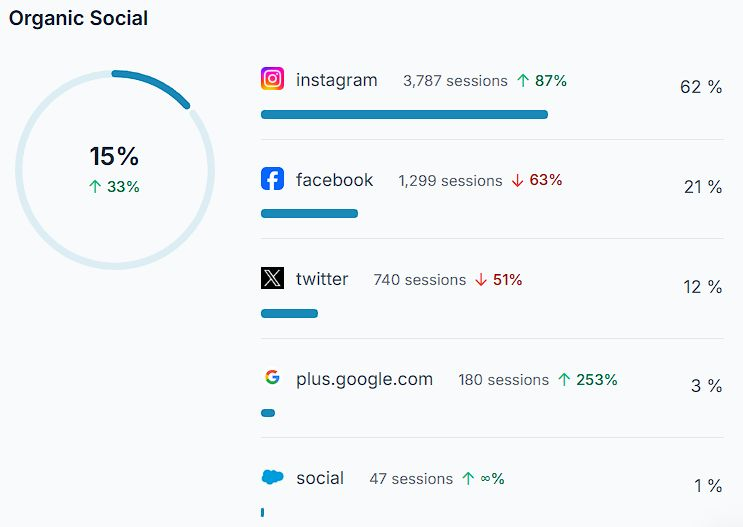The width and height of the screenshot is (743, 527).
Task: Select the twitter source row label
Action: [x=322, y=279]
